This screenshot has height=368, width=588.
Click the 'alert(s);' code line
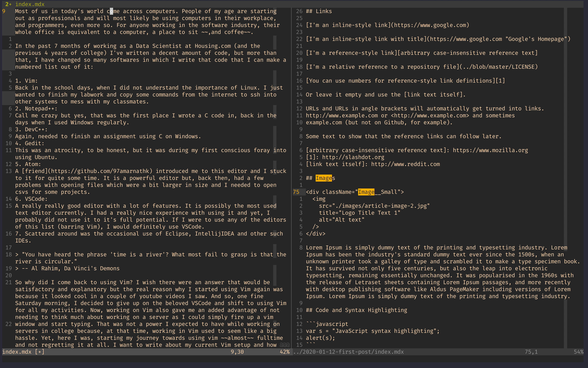pos(321,338)
